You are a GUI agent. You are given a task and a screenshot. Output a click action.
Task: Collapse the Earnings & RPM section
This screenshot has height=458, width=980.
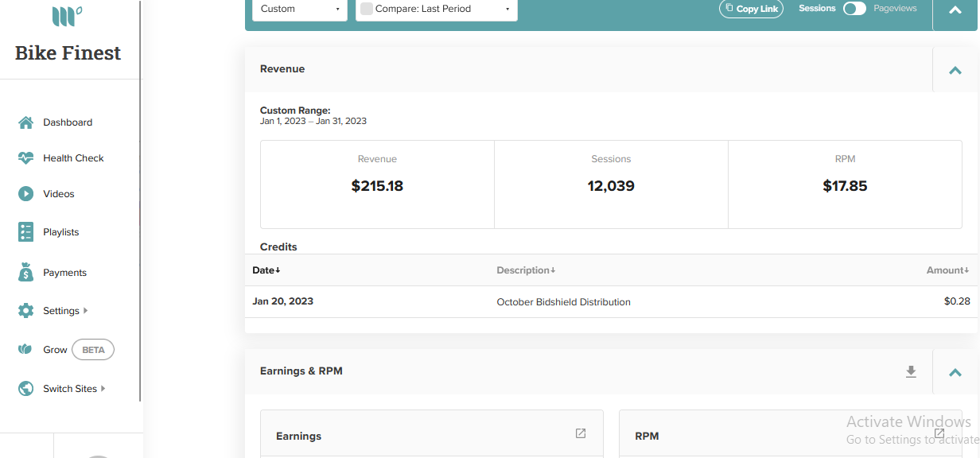(955, 372)
